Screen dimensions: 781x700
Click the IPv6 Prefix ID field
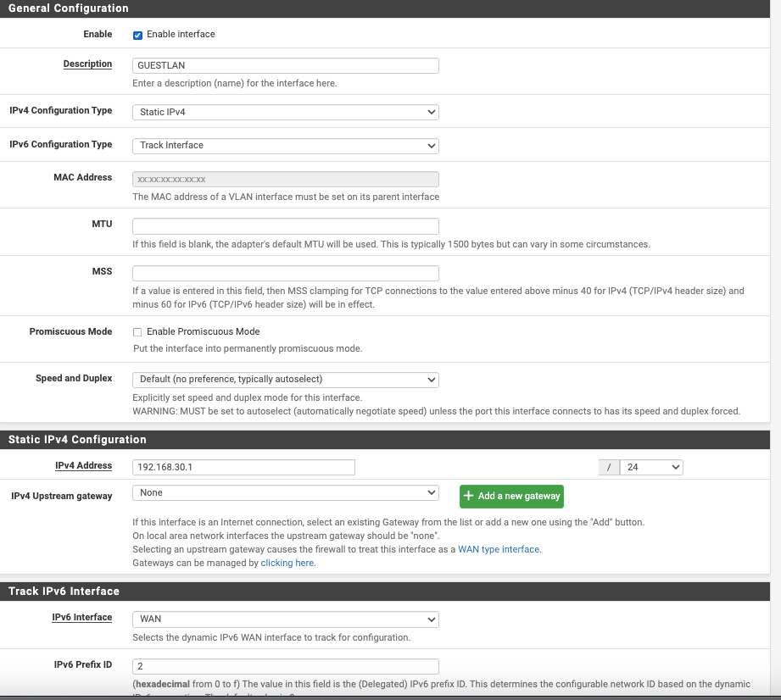[x=286, y=666]
